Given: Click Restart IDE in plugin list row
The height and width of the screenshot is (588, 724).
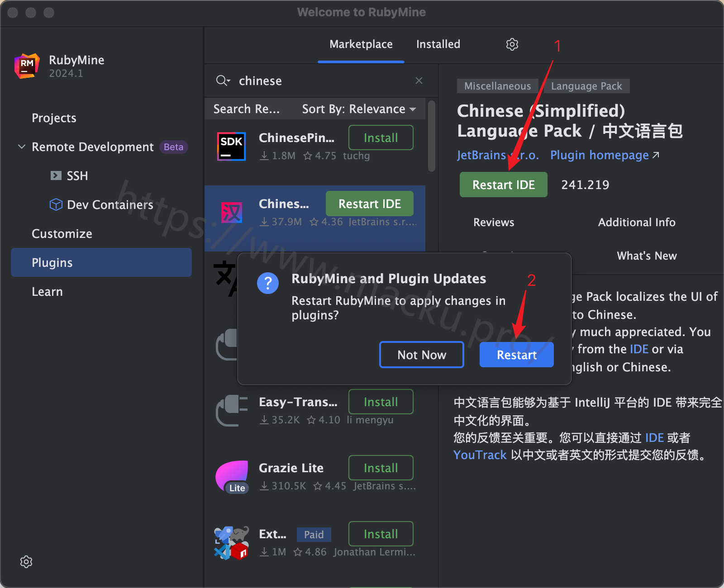Looking at the screenshot, I should click(370, 204).
